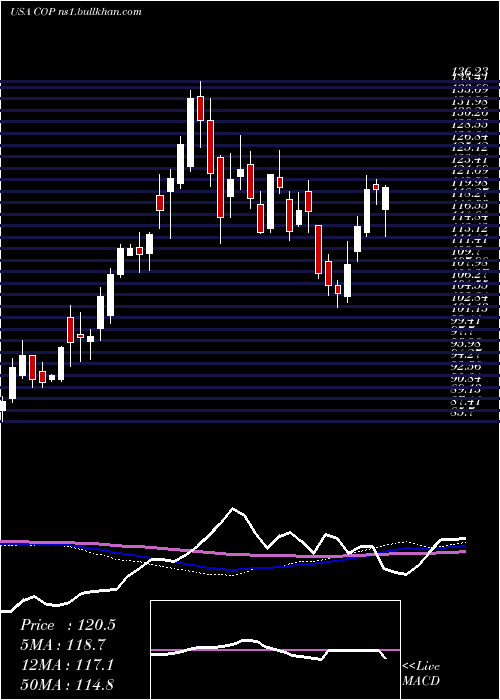Click the '12MA : 117.1' value

[x=67, y=665]
